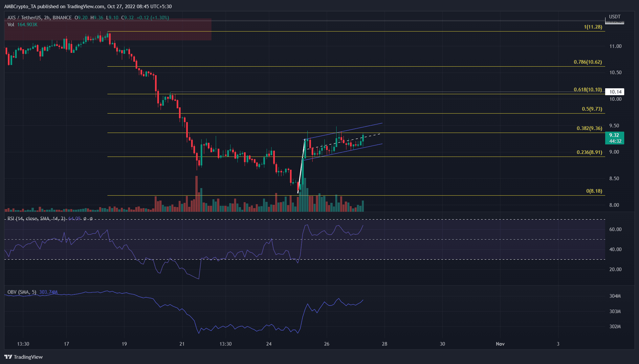
Task: Click the change value +0.12 (+1.30%)
Action: click(153, 18)
